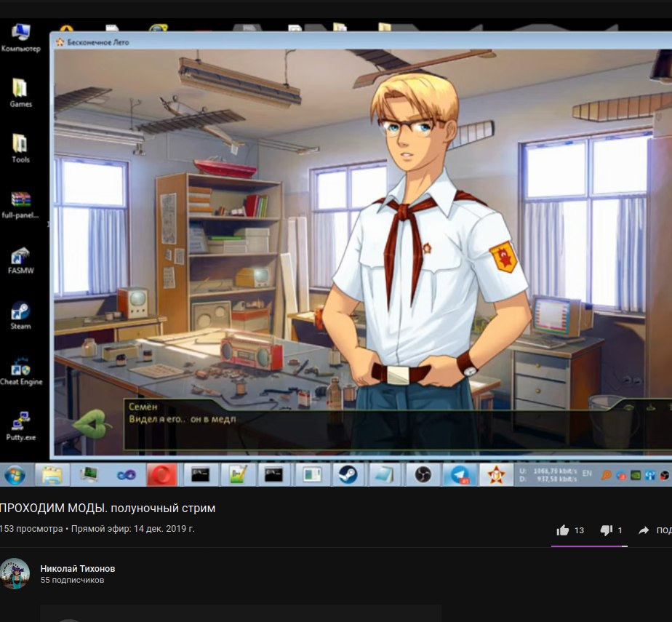Click the save icon next to the eye icon
This screenshot has width=672, height=622.
tap(651, 407)
